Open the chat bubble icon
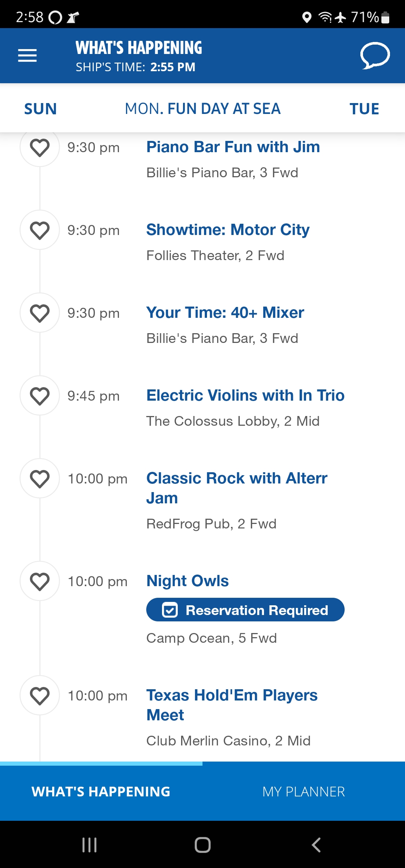This screenshot has height=868, width=405. click(375, 55)
